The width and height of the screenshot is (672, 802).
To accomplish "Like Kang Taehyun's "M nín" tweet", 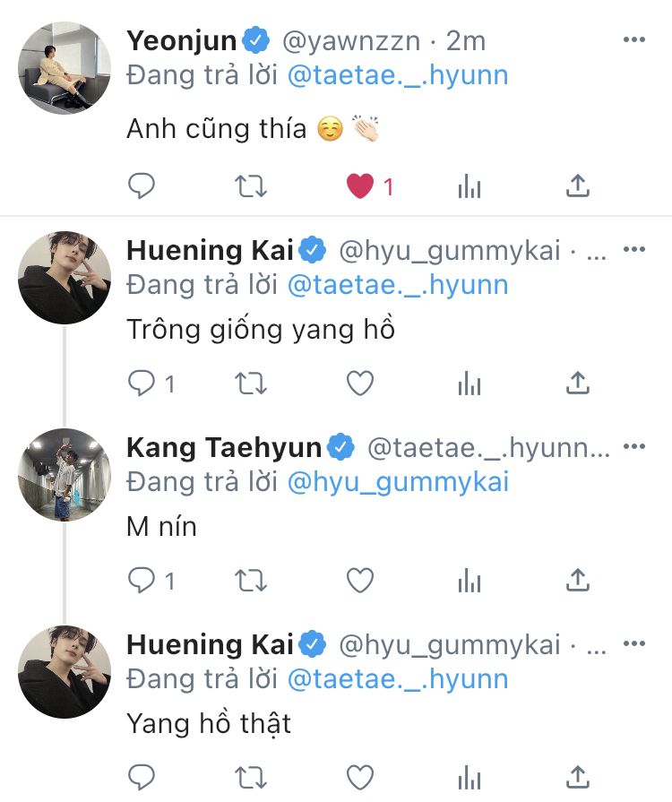I will coord(360,581).
